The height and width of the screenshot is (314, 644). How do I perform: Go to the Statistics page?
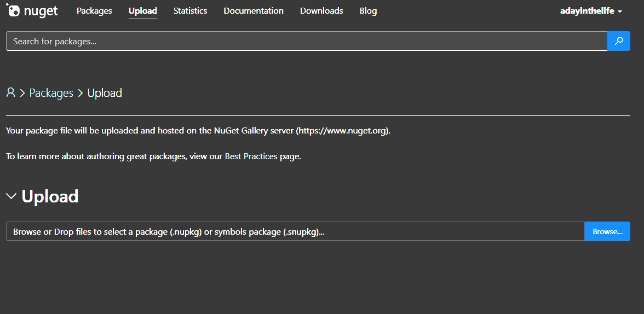tap(190, 11)
